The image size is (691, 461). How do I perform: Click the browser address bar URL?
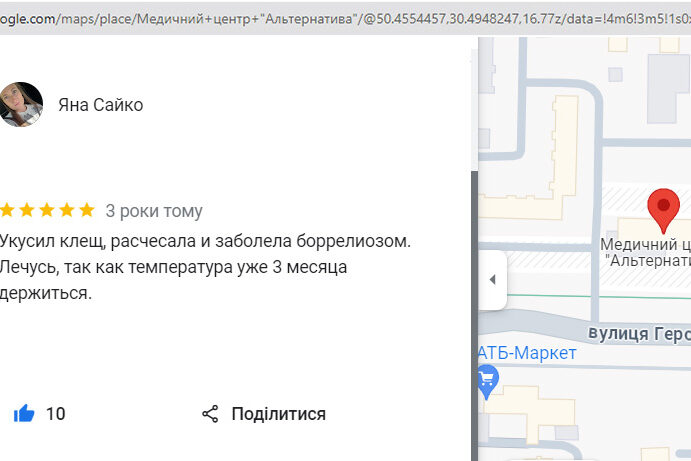(x=340, y=18)
